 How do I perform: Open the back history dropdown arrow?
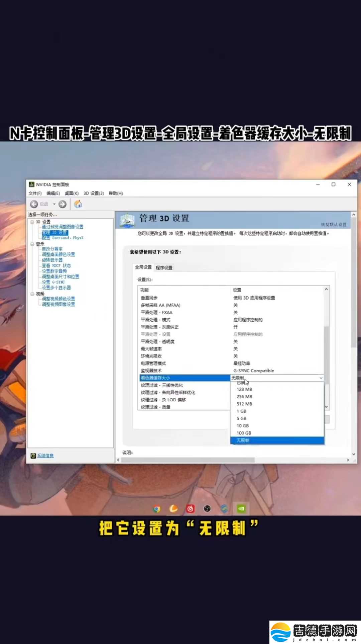54,204
